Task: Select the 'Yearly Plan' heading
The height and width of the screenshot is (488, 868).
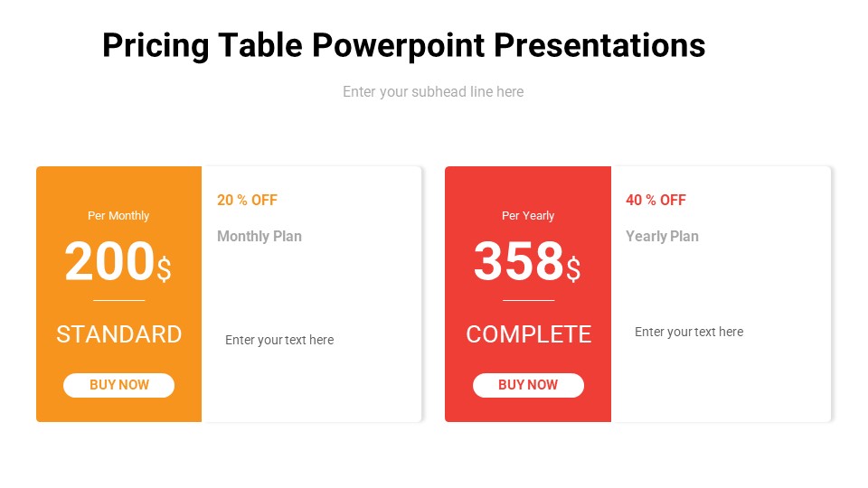Action: (x=662, y=236)
